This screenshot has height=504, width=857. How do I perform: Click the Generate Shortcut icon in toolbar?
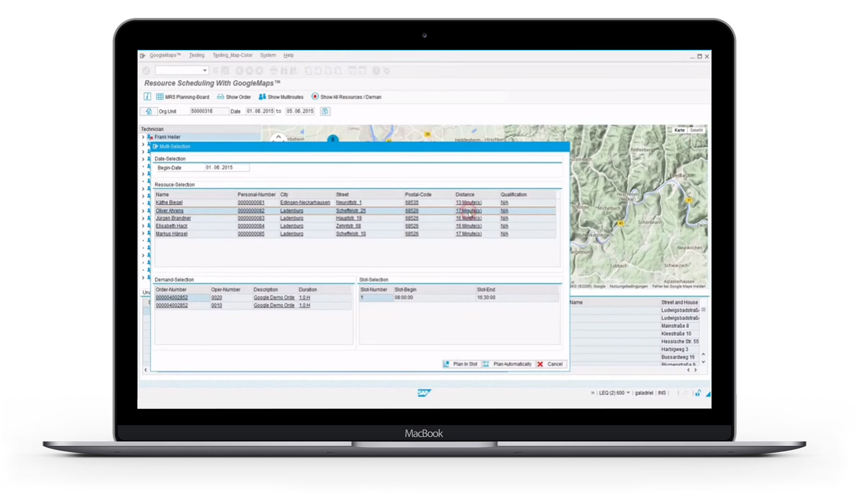pyautogui.click(x=362, y=70)
